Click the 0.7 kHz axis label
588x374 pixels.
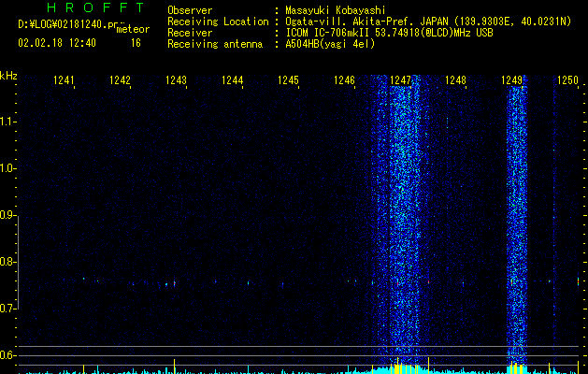coord(7,309)
